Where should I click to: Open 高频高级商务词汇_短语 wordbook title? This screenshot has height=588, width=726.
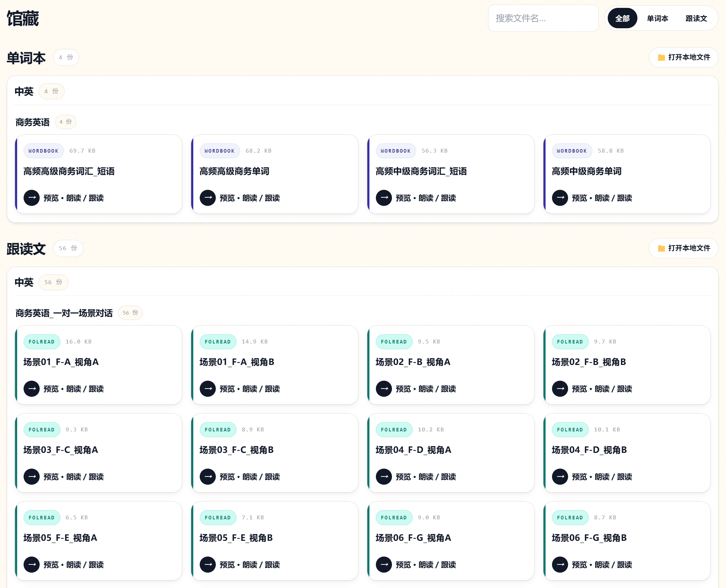click(69, 171)
